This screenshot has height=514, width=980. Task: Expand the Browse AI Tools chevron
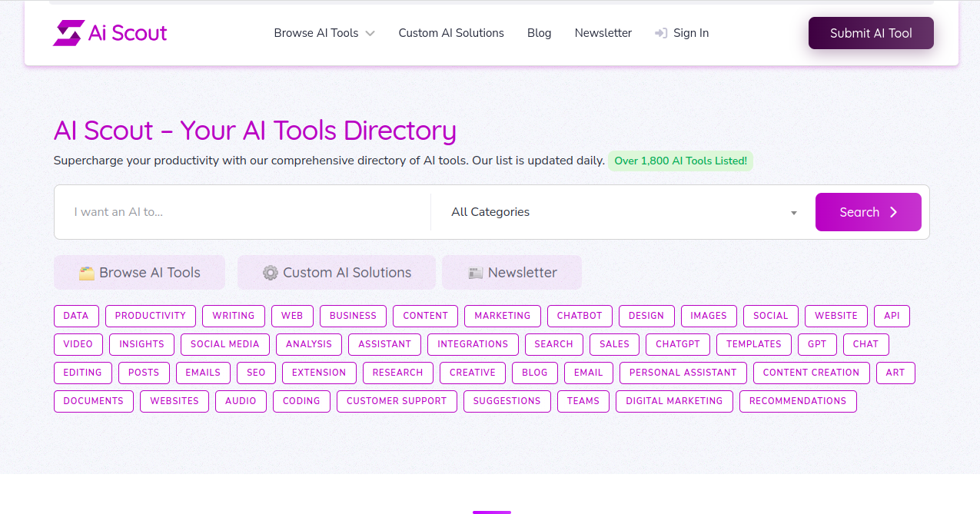pyautogui.click(x=370, y=33)
